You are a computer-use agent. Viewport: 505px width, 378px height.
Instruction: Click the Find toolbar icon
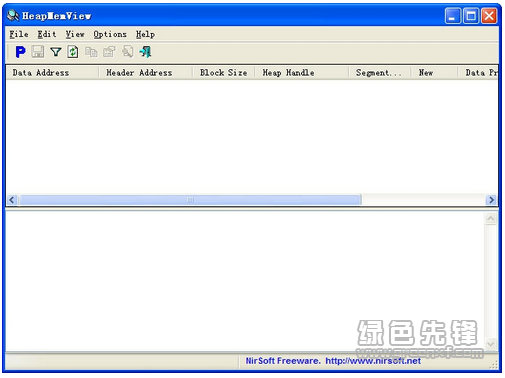(x=127, y=52)
